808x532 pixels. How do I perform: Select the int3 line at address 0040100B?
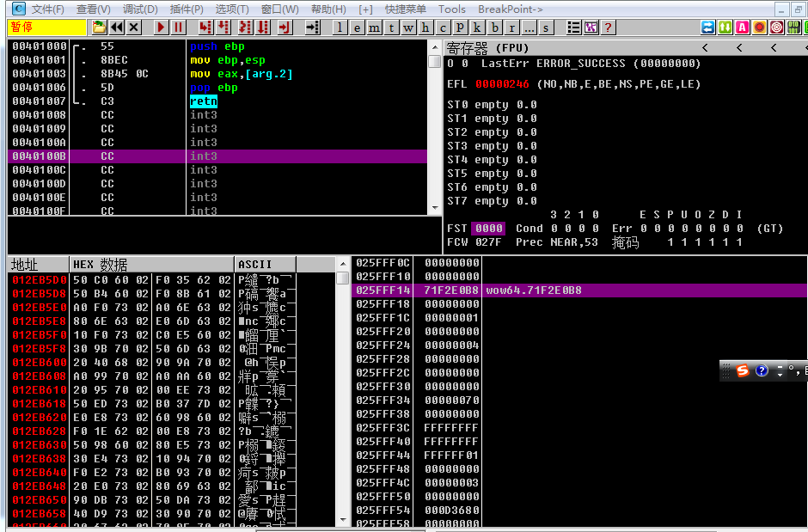[204, 156]
